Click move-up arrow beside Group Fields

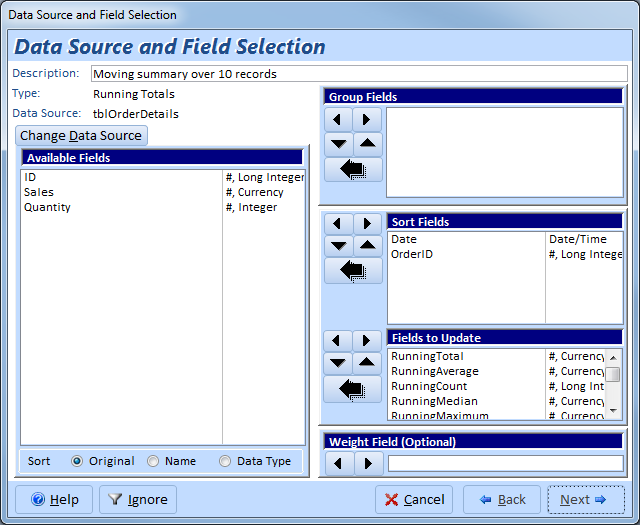368,144
